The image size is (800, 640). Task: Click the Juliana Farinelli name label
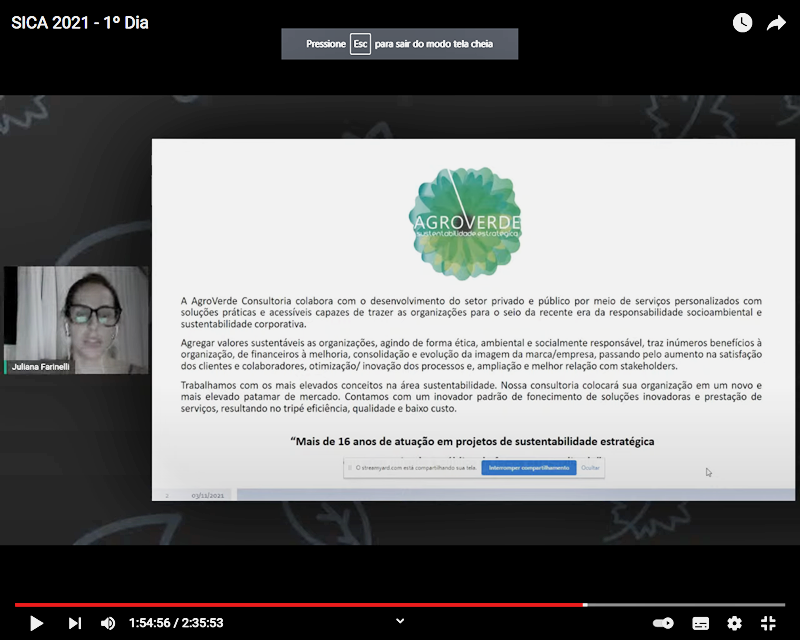click(40, 366)
